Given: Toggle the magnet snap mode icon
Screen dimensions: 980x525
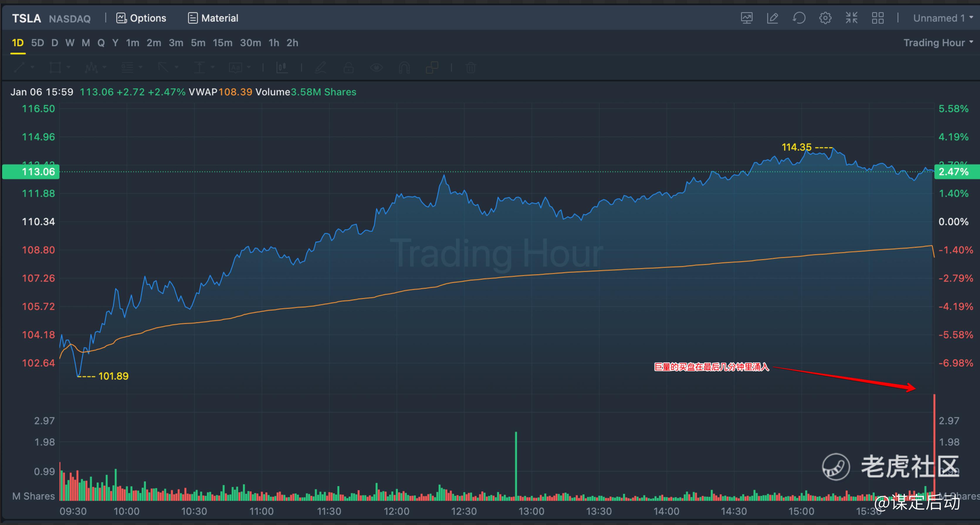Looking at the screenshot, I should [404, 68].
